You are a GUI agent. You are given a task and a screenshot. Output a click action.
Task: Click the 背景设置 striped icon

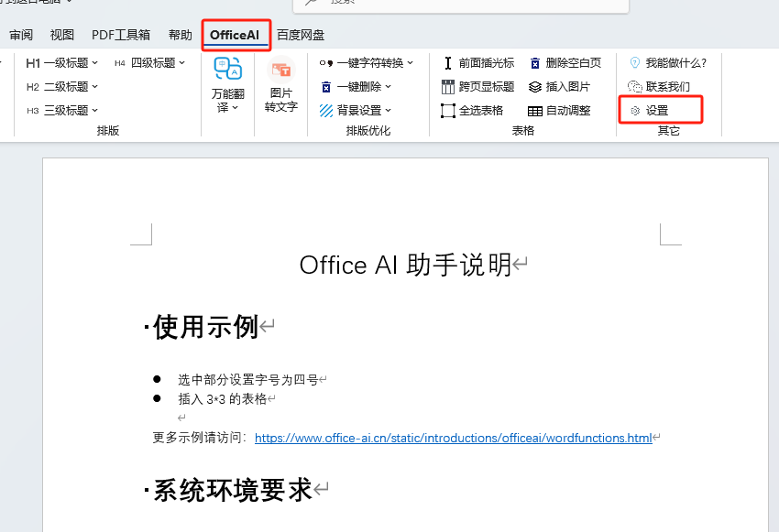pos(326,110)
